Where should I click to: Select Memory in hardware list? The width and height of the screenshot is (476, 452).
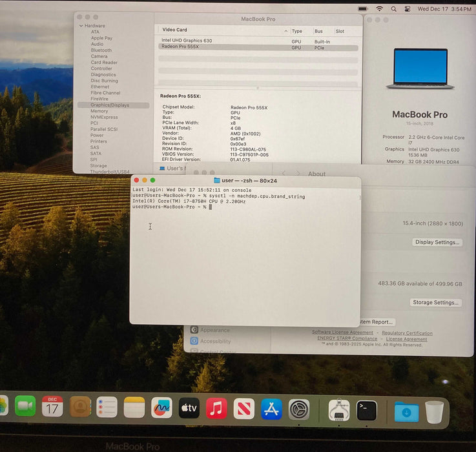(99, 111)
